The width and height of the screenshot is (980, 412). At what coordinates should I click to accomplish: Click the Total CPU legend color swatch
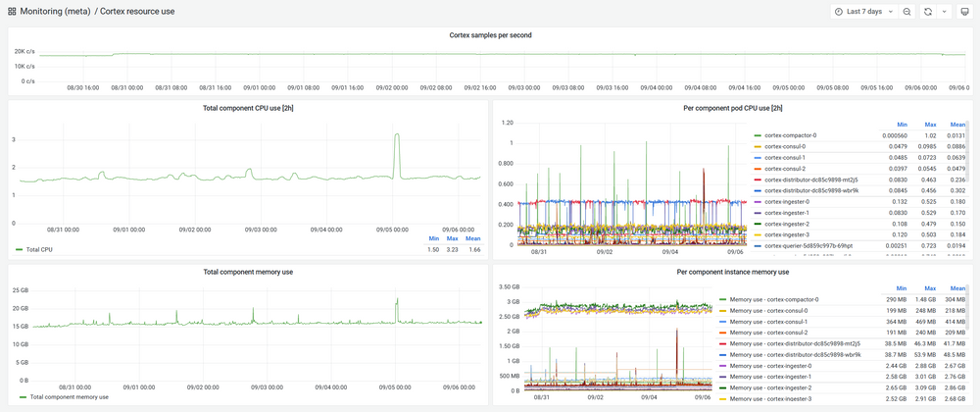coord(19,250)
